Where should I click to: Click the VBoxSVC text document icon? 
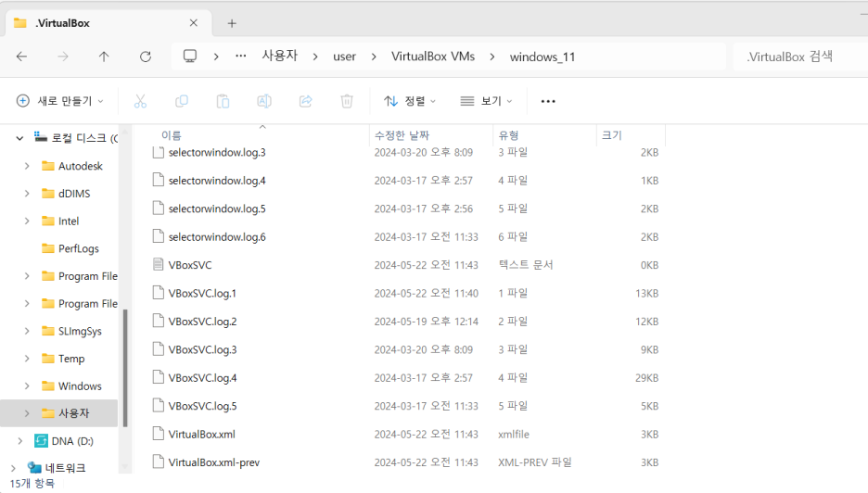click(159, 264)
